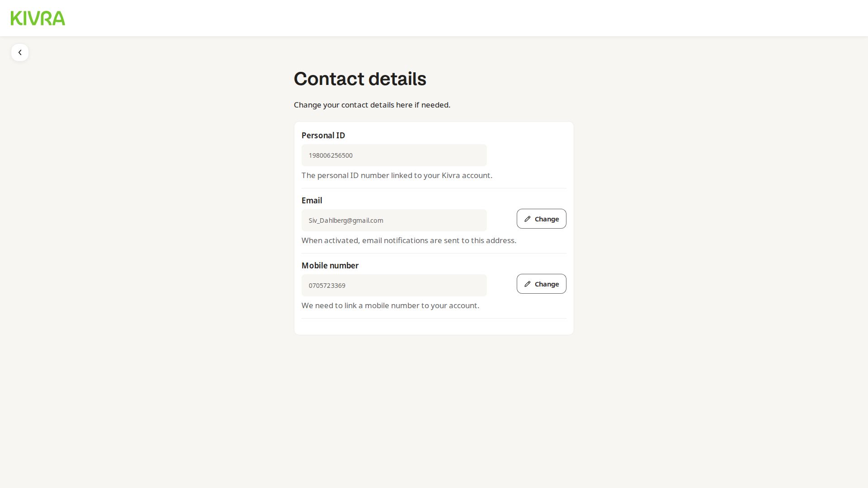Click the pencil icon beside the mobile number
868x488 pixels.
coord(527,284)
